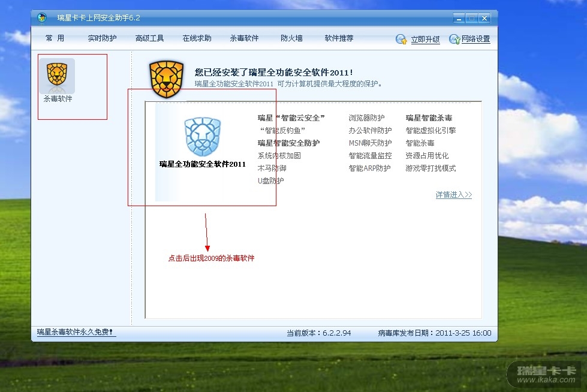Click the Rising Kaka title bar icon
This screenshot has width=587, height=392.
(42, 17)
